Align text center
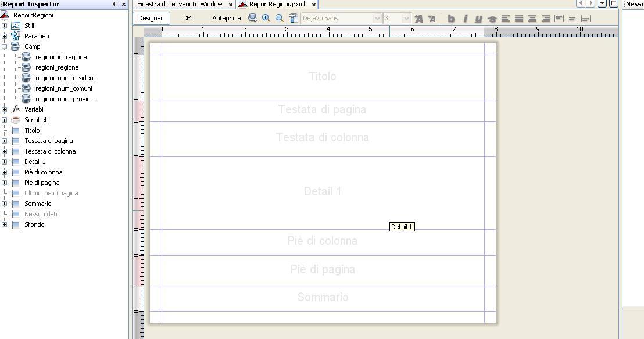This screenshot has height=339, width=644. [x=532, y=19]
